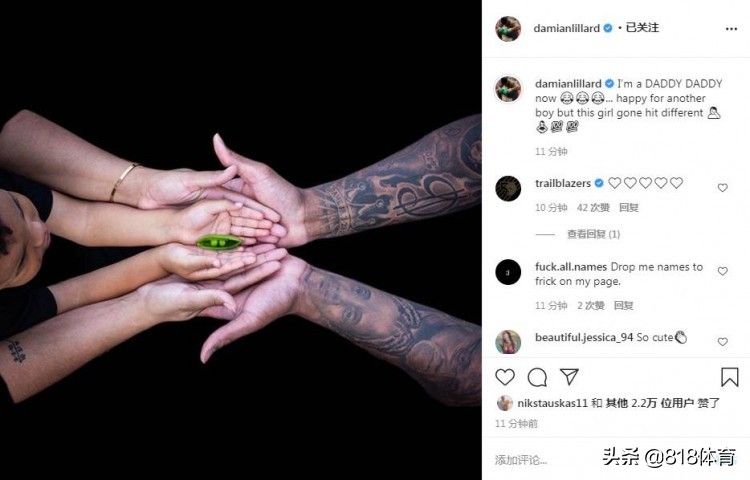Open beautiful.jessica_94's avatar
Screen dimensions: 750x480
click(507, 342)
